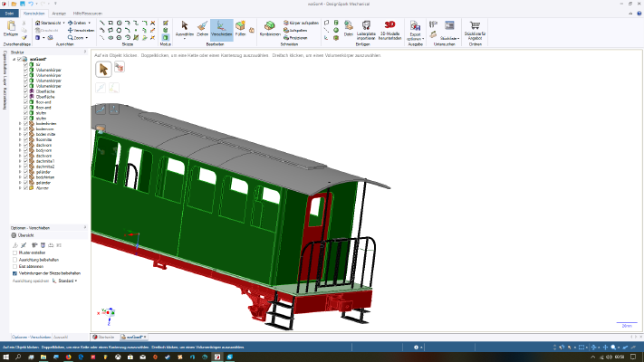The width and height of the screenshot is (644, 362).
Task: Toggle visibility checkbox for 'tür'
Action: click(25, 64)
